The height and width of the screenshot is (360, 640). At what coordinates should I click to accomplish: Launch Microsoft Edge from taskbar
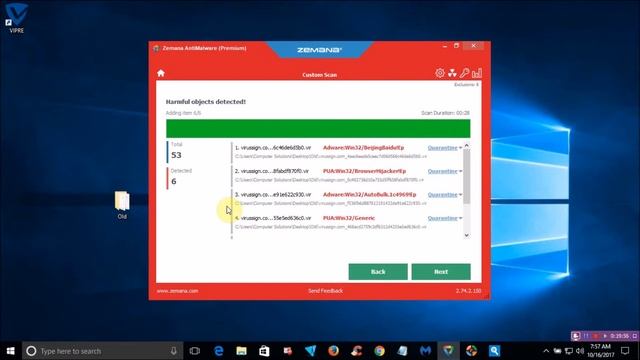[219, 351]
